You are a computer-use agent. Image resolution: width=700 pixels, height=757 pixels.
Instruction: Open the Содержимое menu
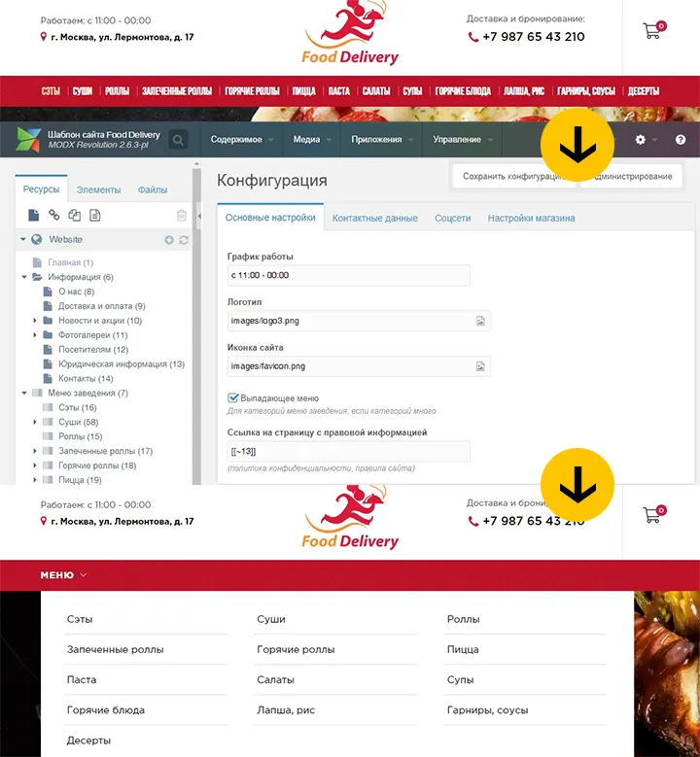tap(241, 140)
